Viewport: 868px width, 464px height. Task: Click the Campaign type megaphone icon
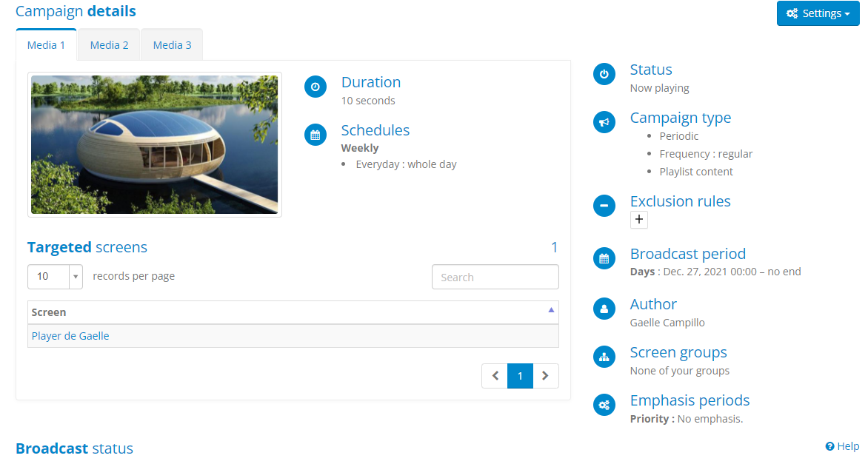coord(604,122)
